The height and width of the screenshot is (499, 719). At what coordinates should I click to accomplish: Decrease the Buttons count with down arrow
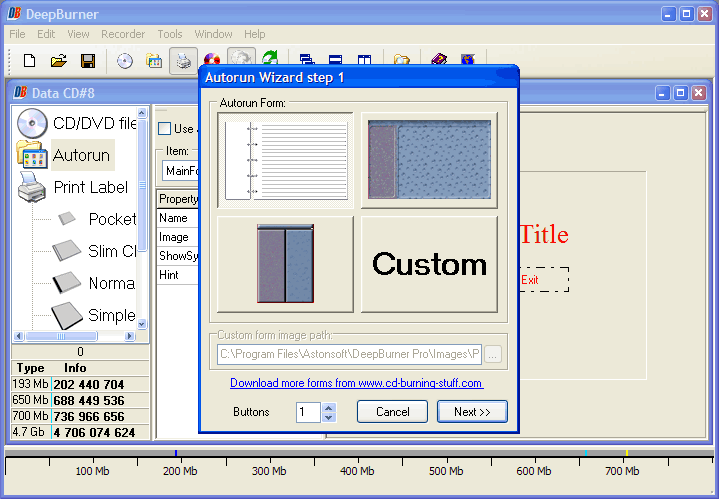point(329,416)
